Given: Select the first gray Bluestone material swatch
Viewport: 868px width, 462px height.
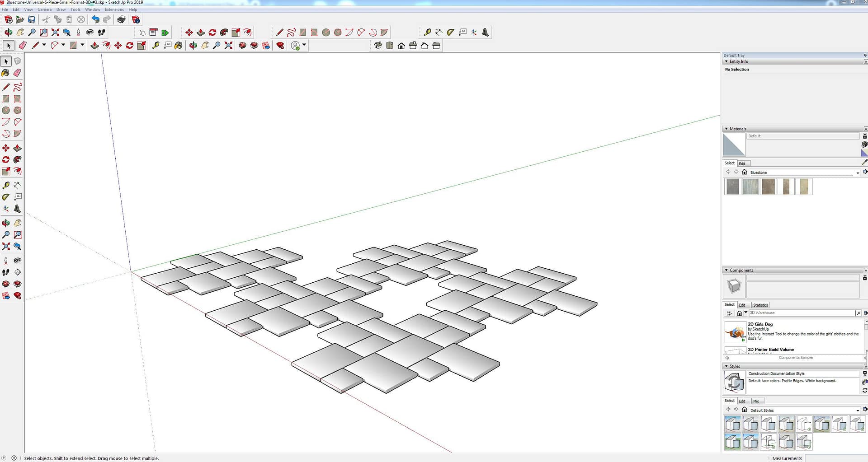Looking at the screenshot, I should click(x=732, y=187).
